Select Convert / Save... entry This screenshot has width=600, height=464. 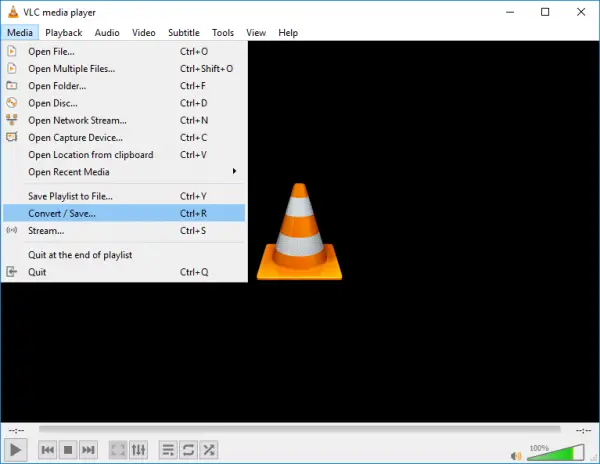coord(124,213)
